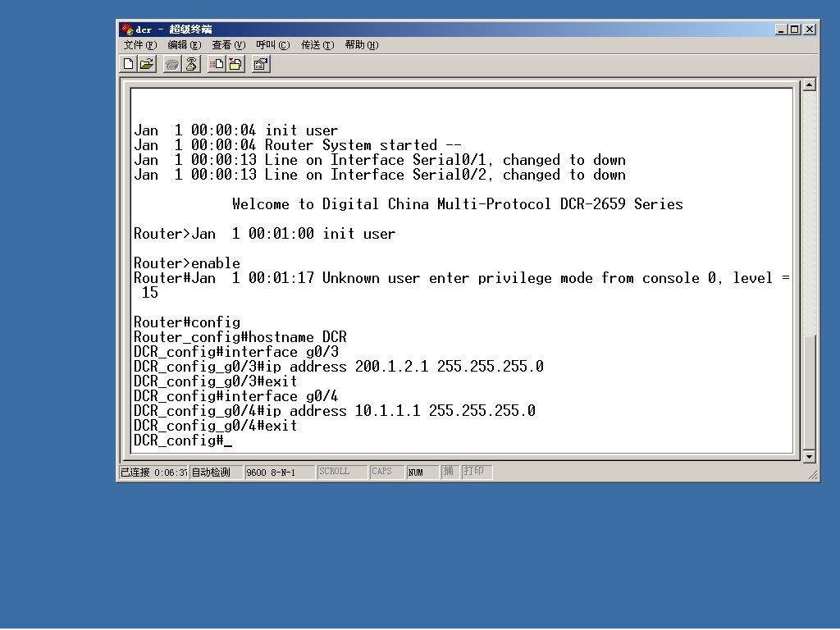This screenshot has width=840, height=630.
Task: Open the 文件(F) menu
Action: tap(139, 45)
